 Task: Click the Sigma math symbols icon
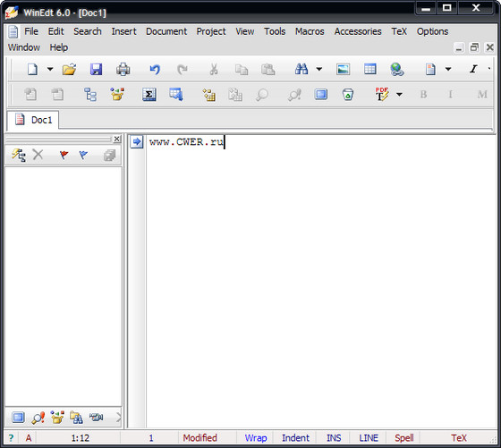click(149, 95)
